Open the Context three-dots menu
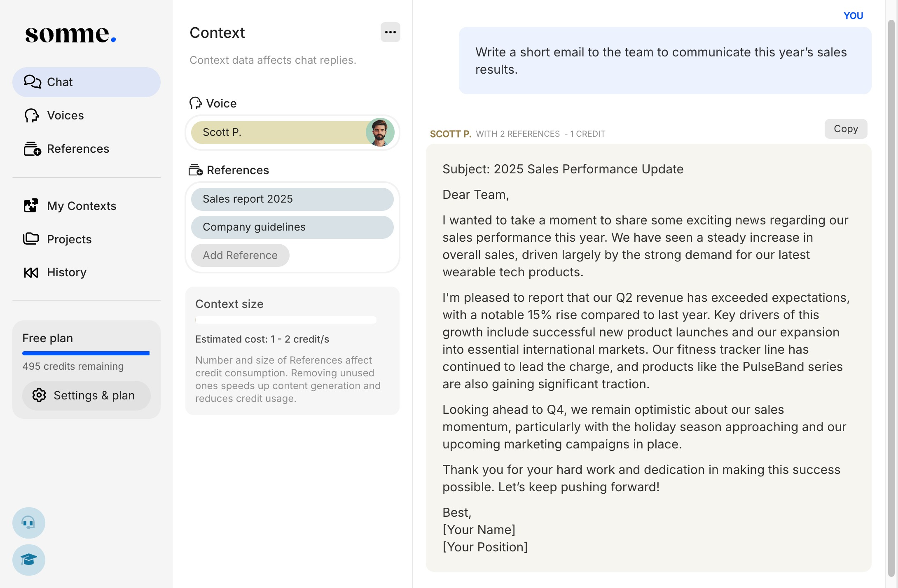Screen dimensions: 898x588 390,32
